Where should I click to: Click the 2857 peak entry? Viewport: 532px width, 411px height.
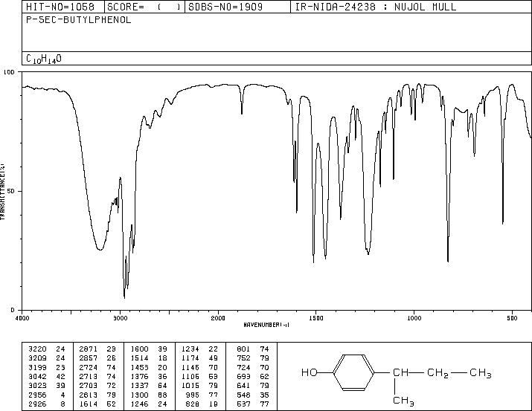point(97,358)
